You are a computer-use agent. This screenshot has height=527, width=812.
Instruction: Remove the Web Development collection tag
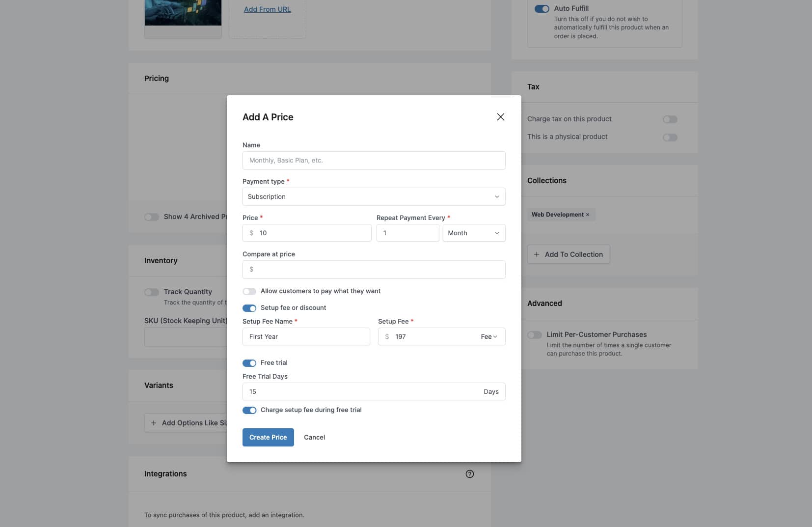pyautogui.click(x=587, y=215)
